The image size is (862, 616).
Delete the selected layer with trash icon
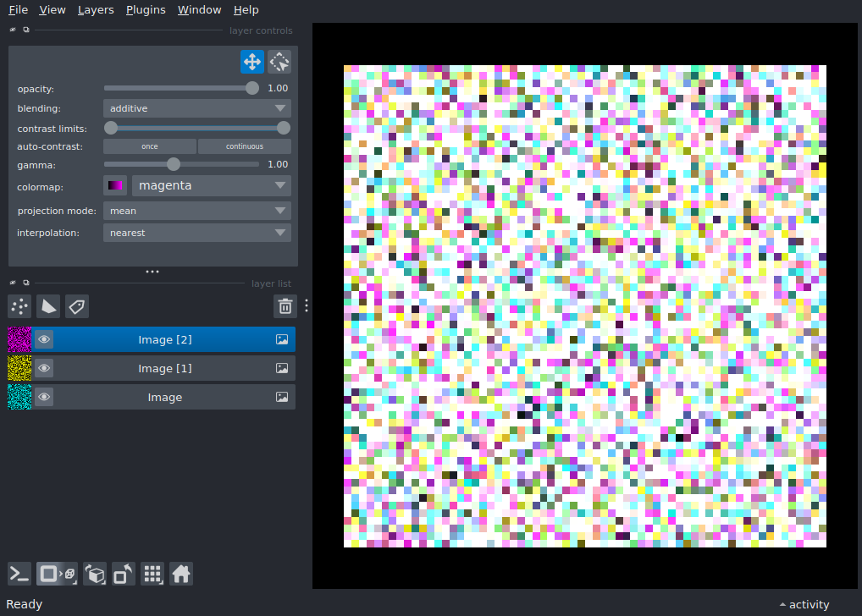click(x=285, y=306)
